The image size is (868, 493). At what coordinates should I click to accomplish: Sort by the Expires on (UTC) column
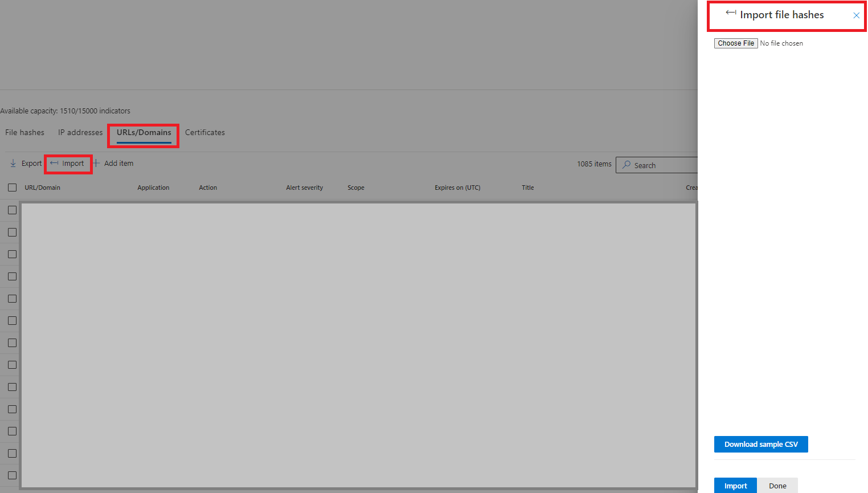[x=457, y=187]
